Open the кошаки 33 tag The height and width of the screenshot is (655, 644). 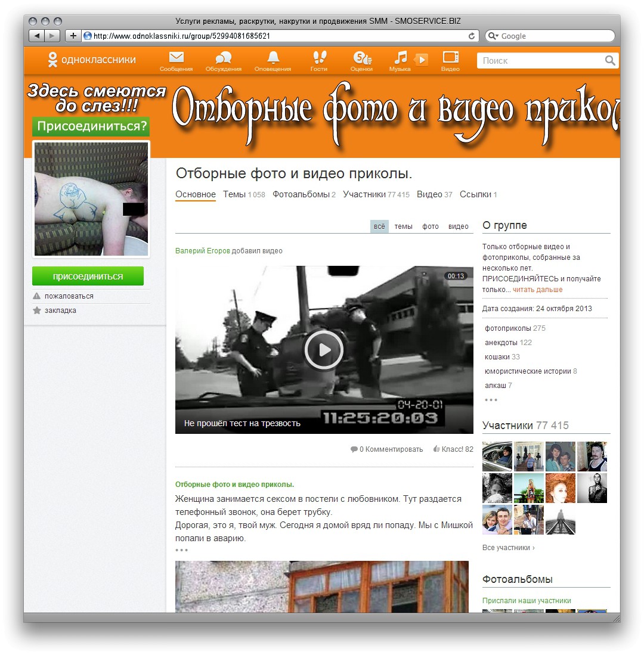tap(502, 357)
